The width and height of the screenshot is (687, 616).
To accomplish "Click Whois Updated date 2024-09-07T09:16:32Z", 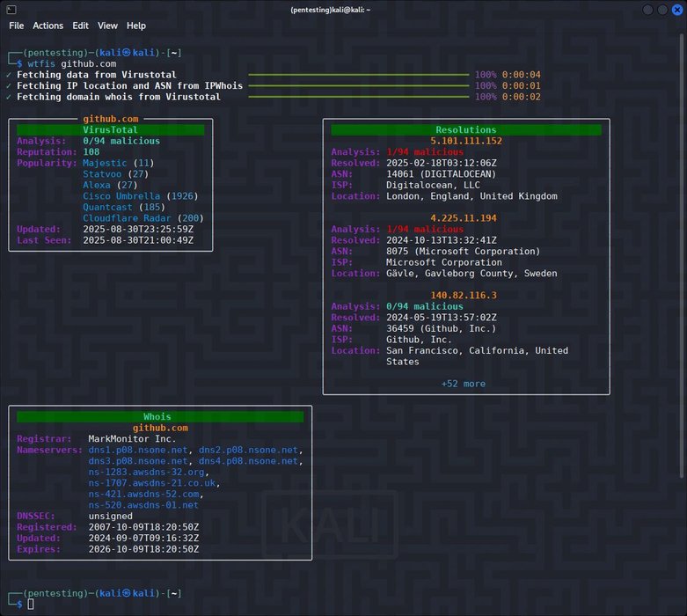I will click(x=143, y=538).
